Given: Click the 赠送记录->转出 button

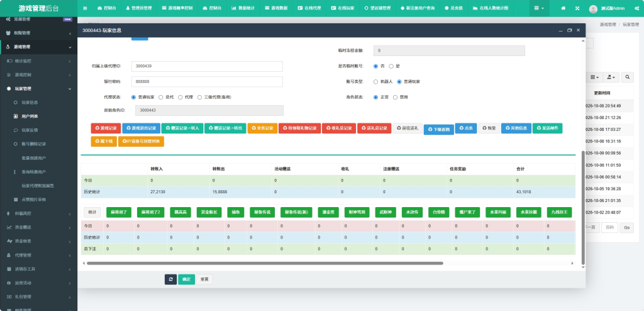Looking at the screenshot, I should [225, 128].
